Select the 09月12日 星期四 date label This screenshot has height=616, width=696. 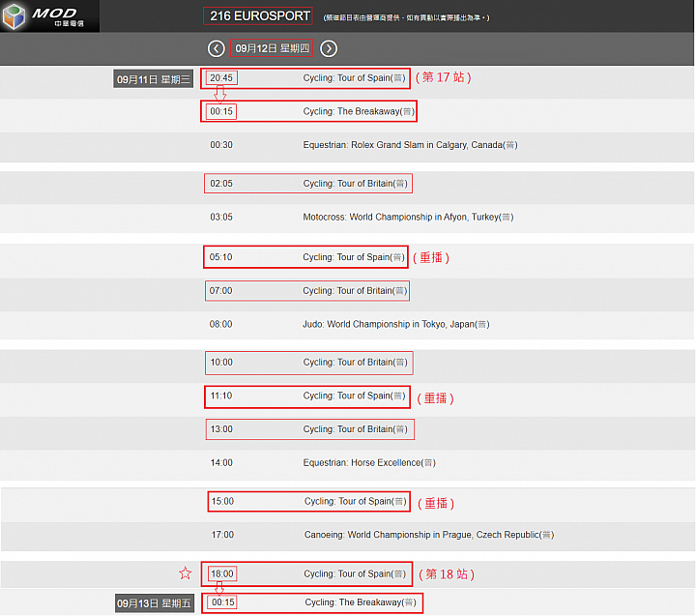click(x=272, y=48)
